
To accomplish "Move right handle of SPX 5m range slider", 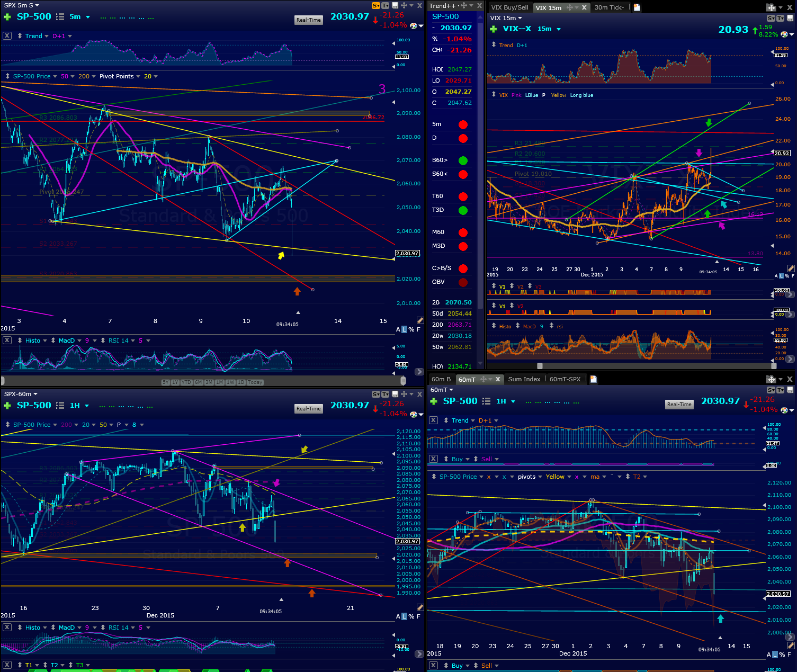I will point(404,380).
